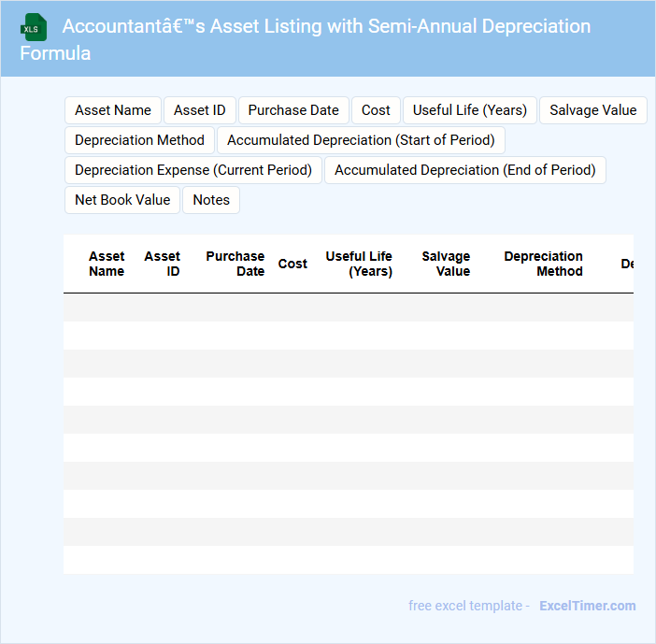Viewport: 656px width, 644px height.
Task: Select the Salvage Value tag
Action: tap(592, 110)
